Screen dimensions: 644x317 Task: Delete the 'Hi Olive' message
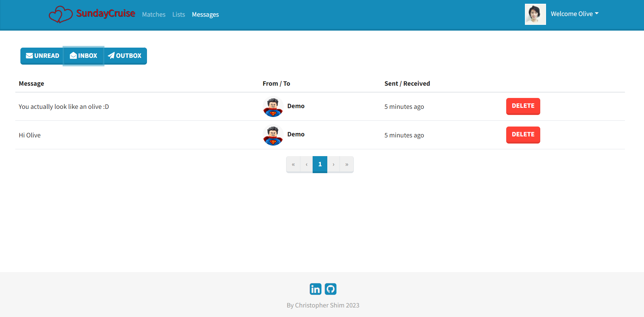[523, 135]
